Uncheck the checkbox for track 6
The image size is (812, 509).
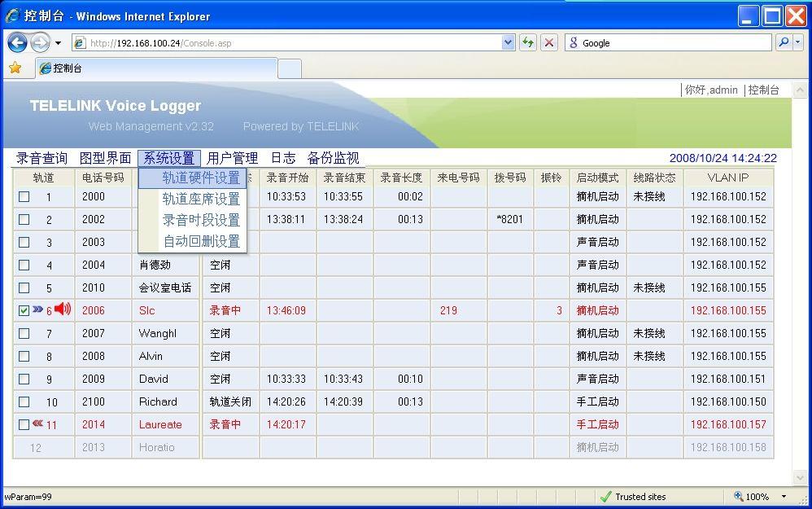(x=24, y=310)
